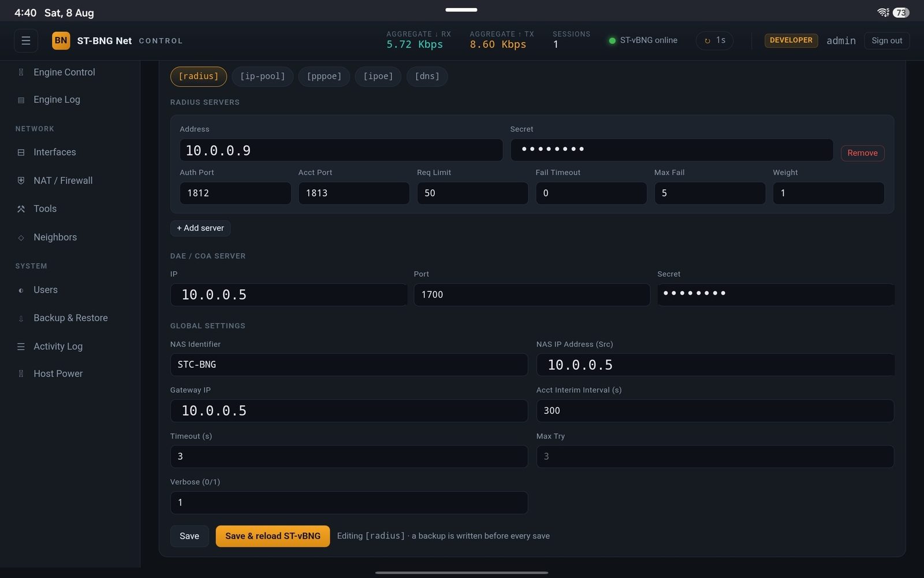Click the green ST-vBNG online status dot
Screen dimensions: 924x578
point(612,40)
